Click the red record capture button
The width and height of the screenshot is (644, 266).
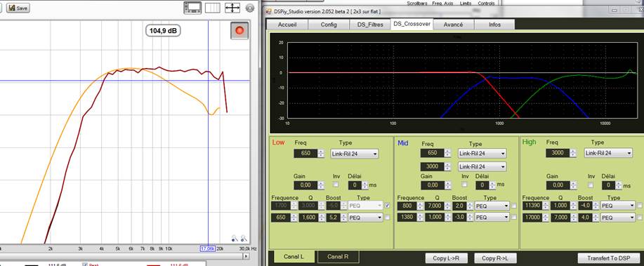click(239, 30)
